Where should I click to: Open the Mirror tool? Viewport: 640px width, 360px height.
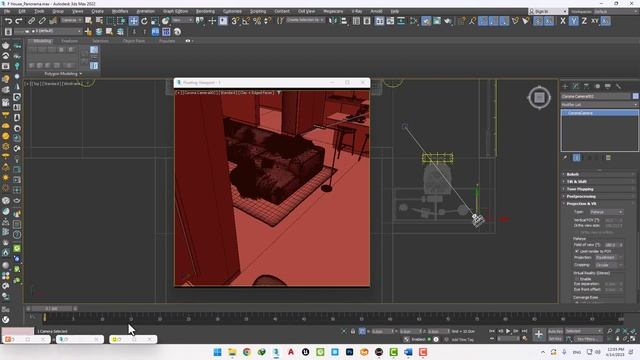tap(333, 20)
